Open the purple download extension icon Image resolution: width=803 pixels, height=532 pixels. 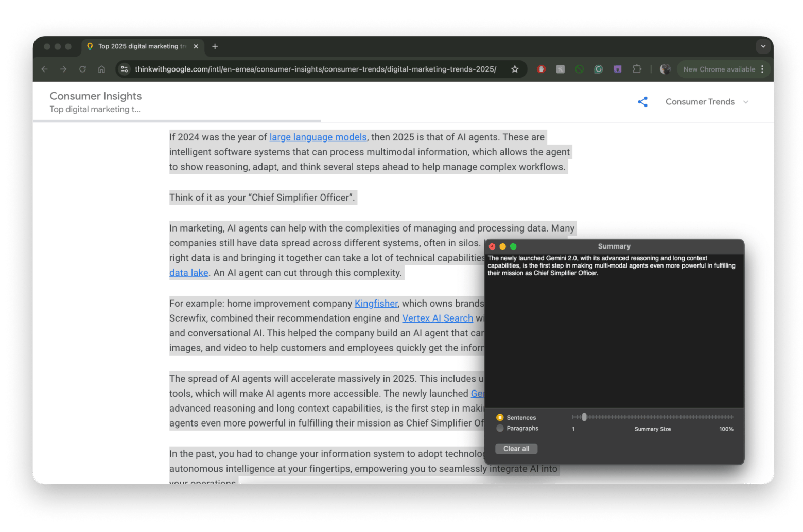click(x=617, y=69)
